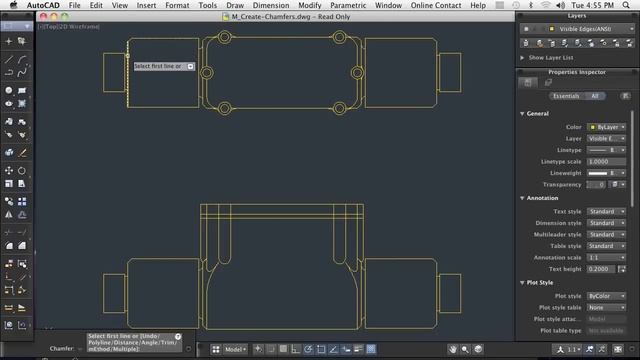Screen dimensions: 640x360
Task: Open the dynamic prompt options arrow
Action: (191, 67)
